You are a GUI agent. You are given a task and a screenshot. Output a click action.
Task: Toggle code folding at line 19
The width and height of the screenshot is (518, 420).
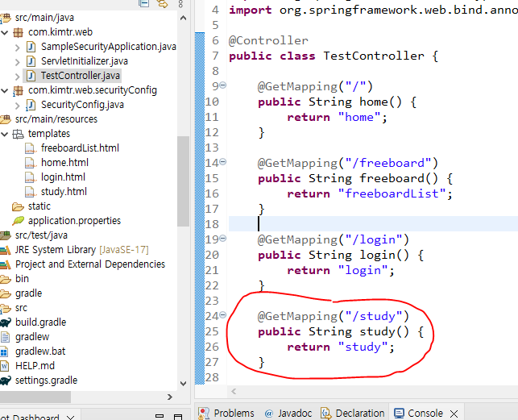(223, 238)
